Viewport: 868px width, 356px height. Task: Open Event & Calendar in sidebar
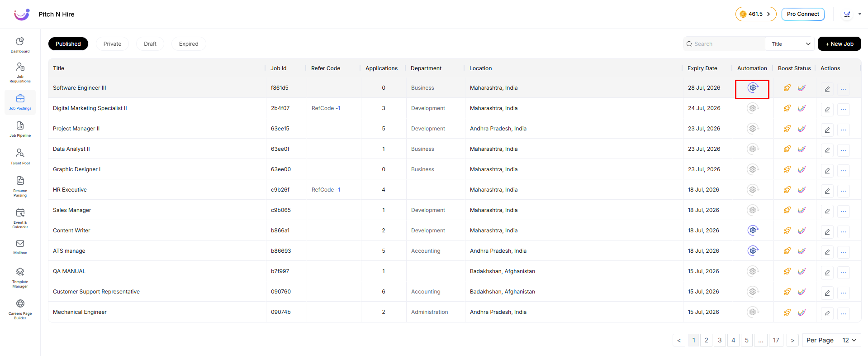pos(20,218)
